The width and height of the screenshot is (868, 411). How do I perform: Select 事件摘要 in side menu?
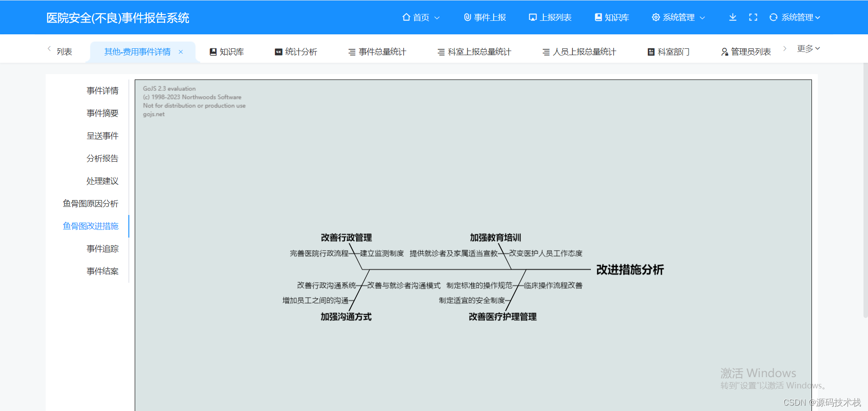(103, 113)
